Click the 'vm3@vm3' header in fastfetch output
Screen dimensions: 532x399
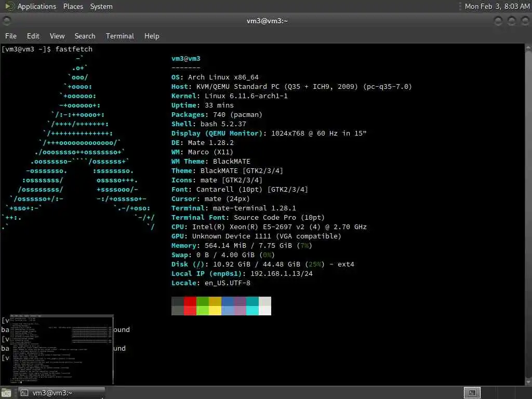click(x=186, y=58)
